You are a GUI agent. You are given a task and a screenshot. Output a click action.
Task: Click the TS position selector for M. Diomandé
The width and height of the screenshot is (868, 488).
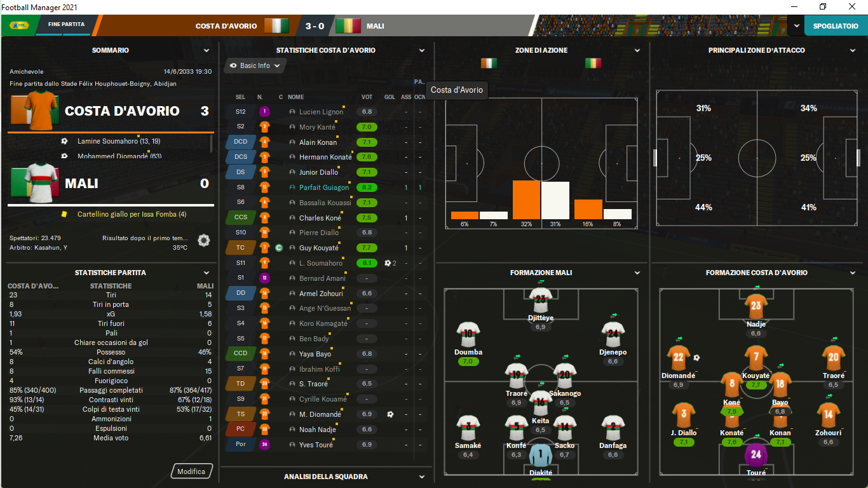click(x=241, y=414)
